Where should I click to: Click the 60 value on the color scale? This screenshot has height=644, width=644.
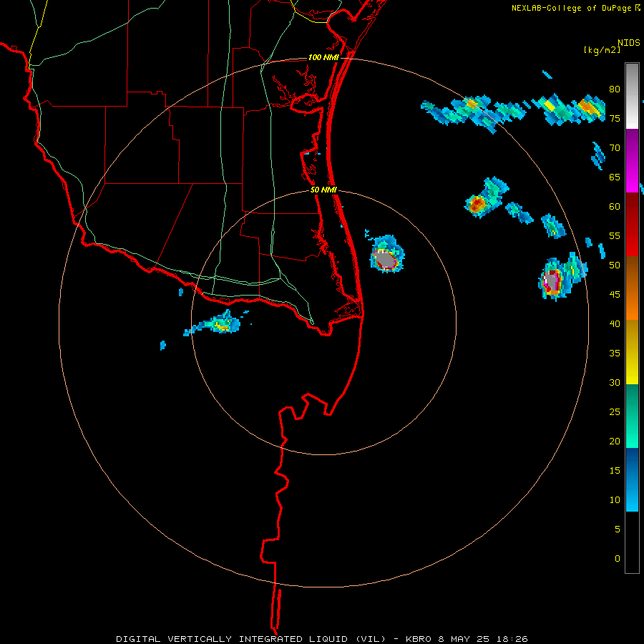coord(615,207)
